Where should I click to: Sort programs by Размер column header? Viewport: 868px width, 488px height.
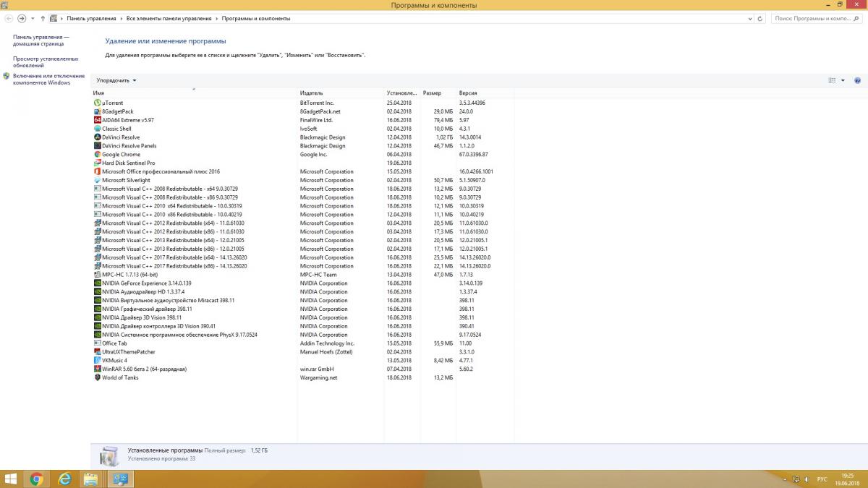(432, 93)
